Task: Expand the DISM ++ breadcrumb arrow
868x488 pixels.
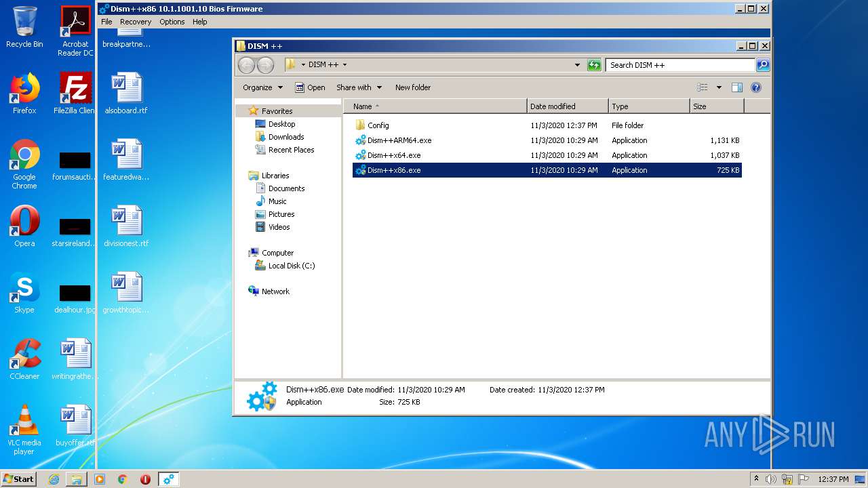Action: [344, 65]
